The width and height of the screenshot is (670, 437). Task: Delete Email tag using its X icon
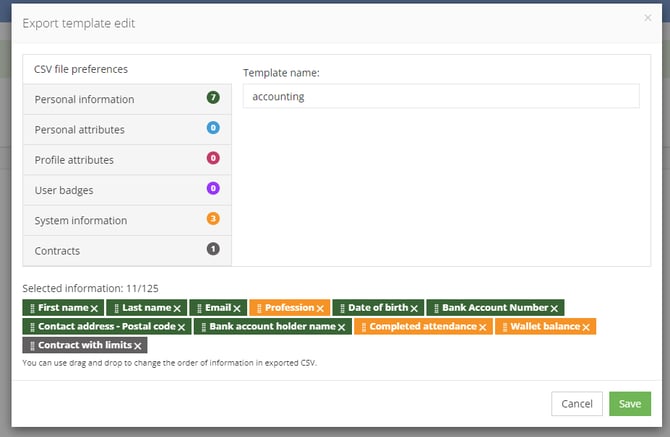click(237, 309)
